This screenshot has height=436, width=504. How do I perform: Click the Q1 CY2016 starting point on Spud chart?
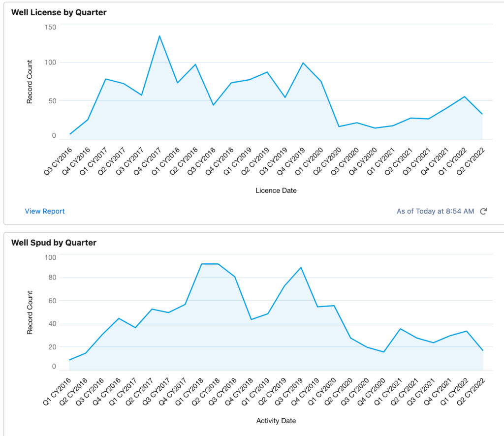pyautogui.click(x=70, y=360)
